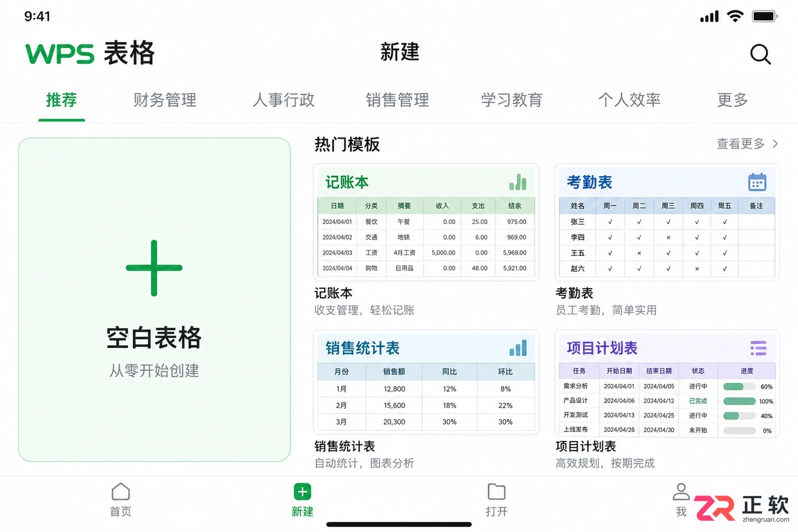The width and height of the screenshot is (798, 532).
Task: Click 高效规划，按期完成 description
Action: [x=605, y=463]
